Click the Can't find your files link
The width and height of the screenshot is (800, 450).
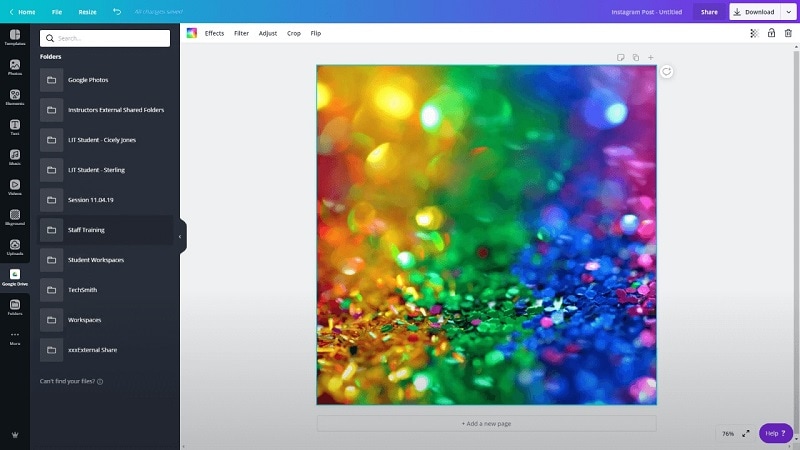(67, 381)
